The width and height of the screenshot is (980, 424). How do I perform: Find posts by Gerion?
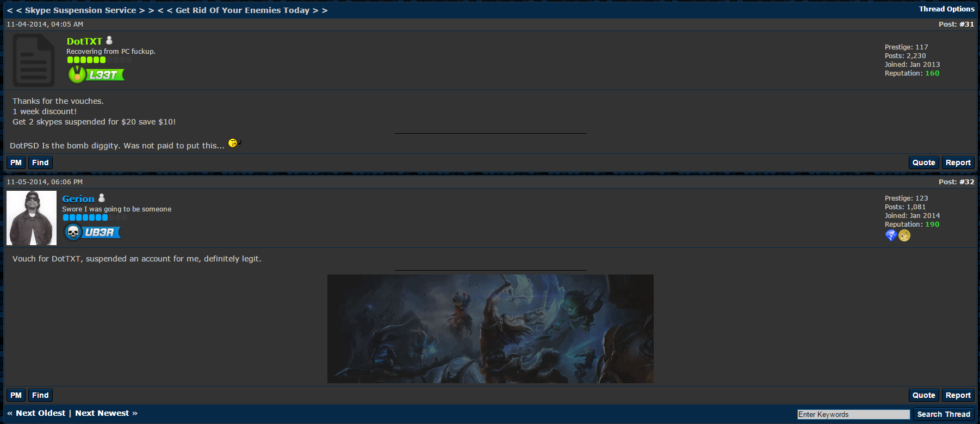(x=40, y=395)
